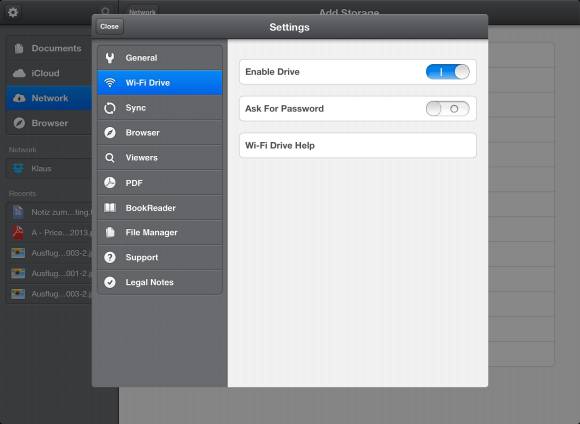This screenshot has height=424, width=580.
Task: Open Wi-Fi Drive Help
Action: coord(358,145)
